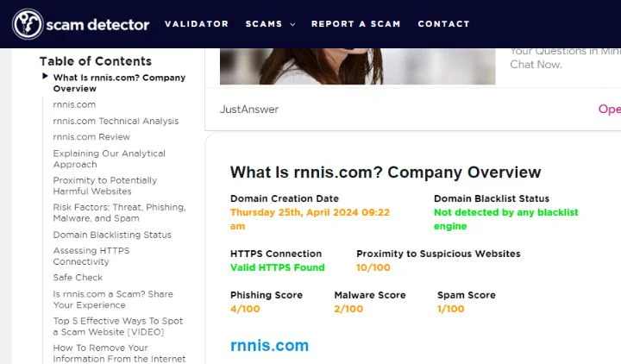This screenshot has height=364, width=621.
Task: Select the Valid HTTPS Found value
Action: [x=278, y=267]
